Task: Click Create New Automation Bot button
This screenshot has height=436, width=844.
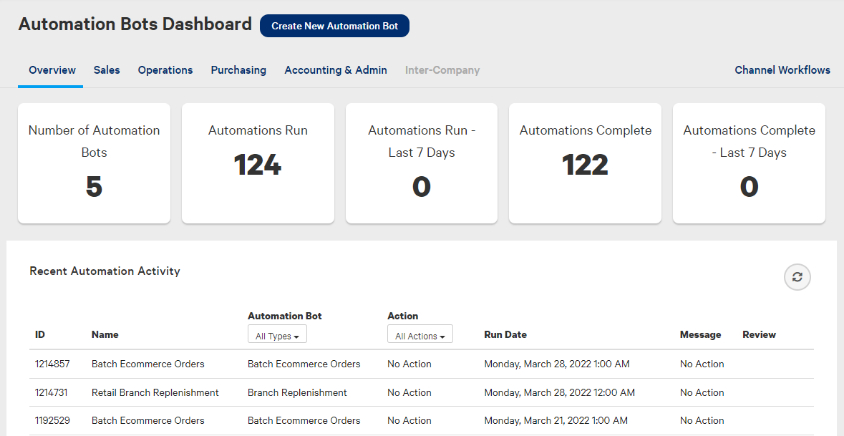Action: coord(334,26)
